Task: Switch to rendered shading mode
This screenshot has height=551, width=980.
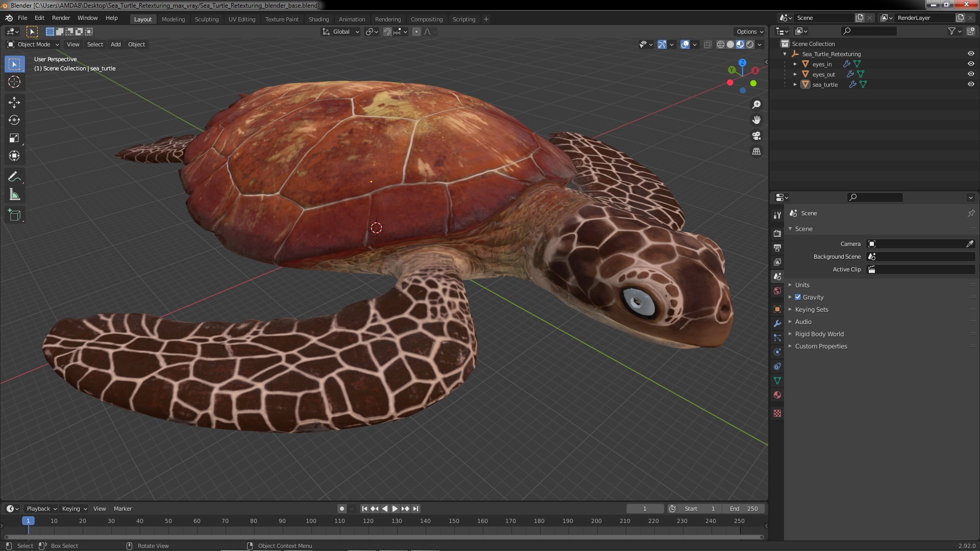Action: point(750,44)
